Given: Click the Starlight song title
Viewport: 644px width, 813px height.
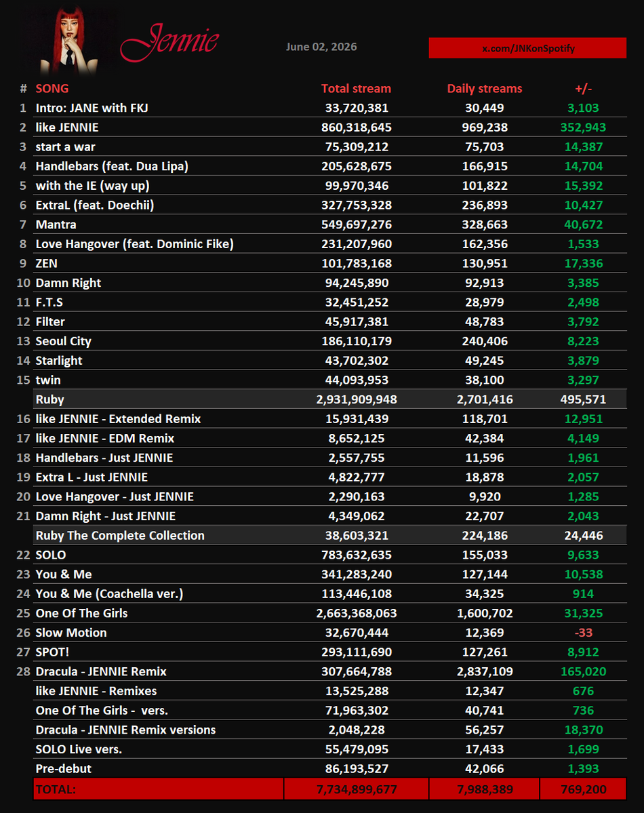Looking at the screenshot, I should pos(58,361).
